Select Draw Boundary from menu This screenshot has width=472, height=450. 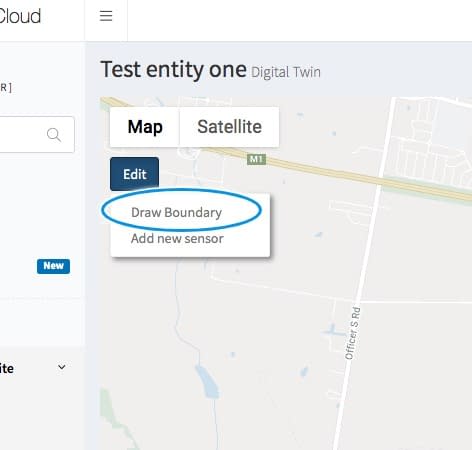click(176, 212)
